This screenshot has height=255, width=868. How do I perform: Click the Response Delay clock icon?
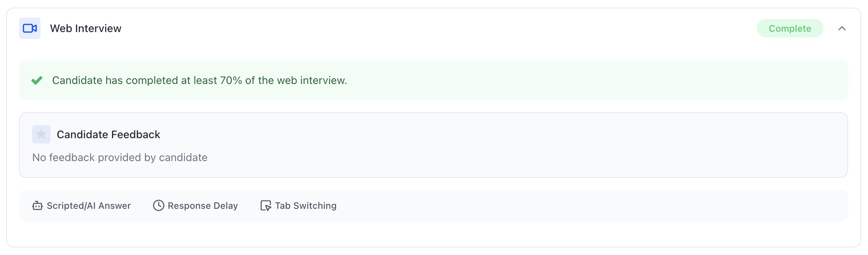pos(158,206)
